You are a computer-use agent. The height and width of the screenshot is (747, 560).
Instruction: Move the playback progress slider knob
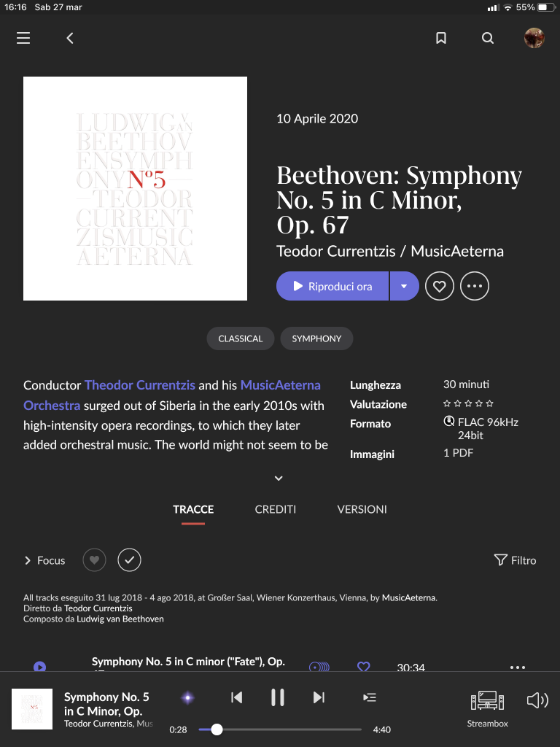point(217,729)
